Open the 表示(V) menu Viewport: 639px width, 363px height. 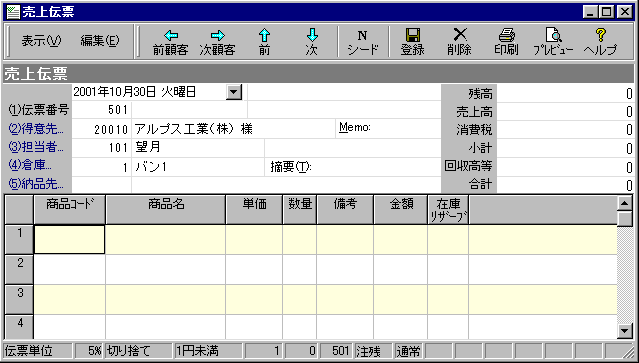coord(41,41)
